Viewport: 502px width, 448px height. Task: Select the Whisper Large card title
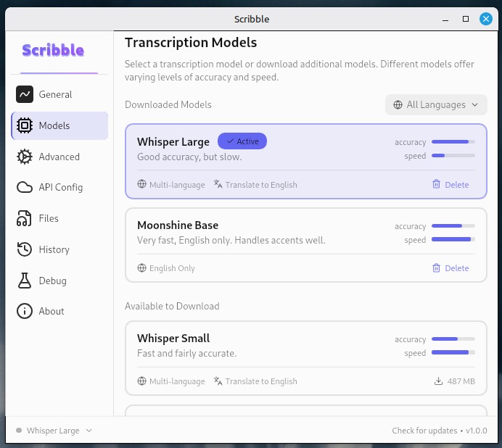coord(173,142)
